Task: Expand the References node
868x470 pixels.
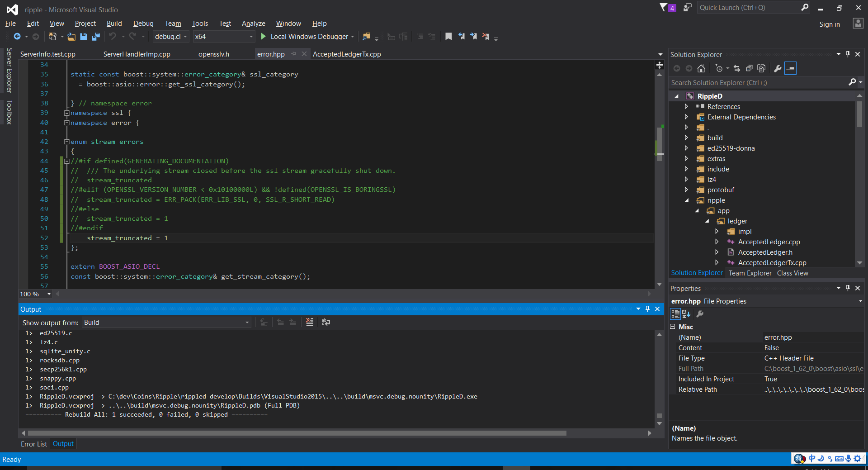Action: coord(686,107)
